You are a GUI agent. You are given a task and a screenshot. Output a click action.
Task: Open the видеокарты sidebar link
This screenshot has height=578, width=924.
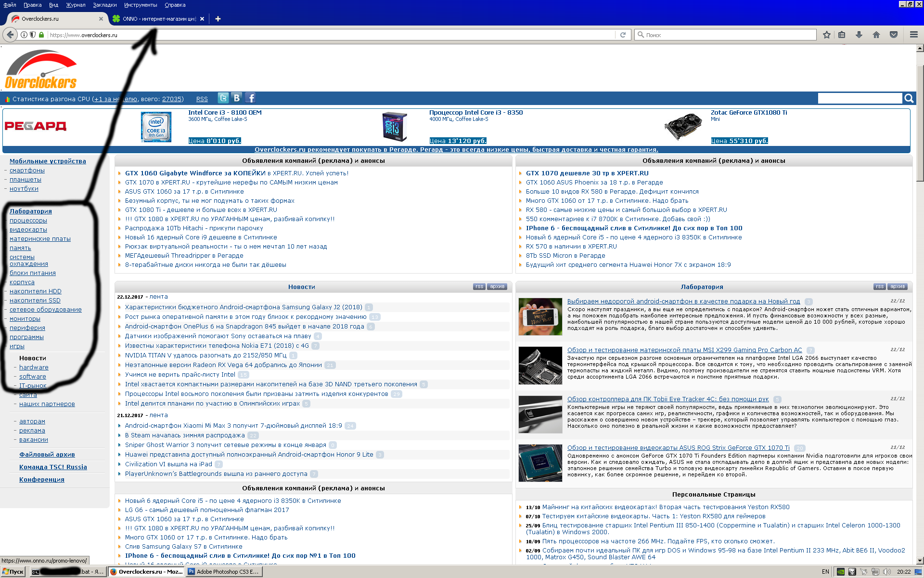tap(28, 230)
